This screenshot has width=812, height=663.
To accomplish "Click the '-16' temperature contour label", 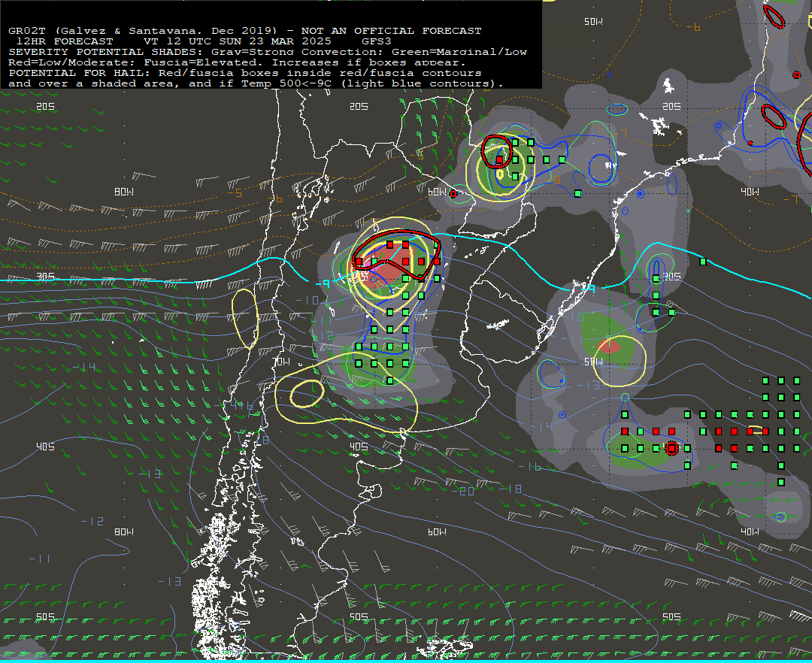I will click(x=530, y=467).
